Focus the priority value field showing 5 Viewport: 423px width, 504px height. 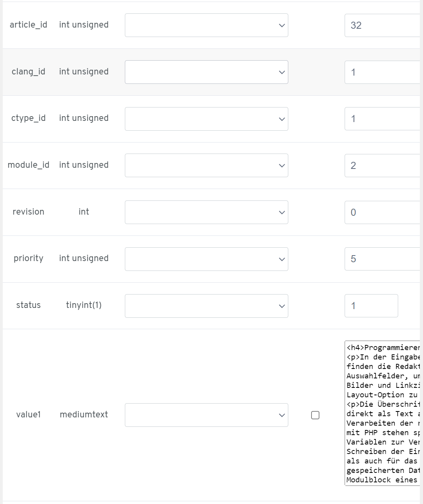click(x=382, y=259)
